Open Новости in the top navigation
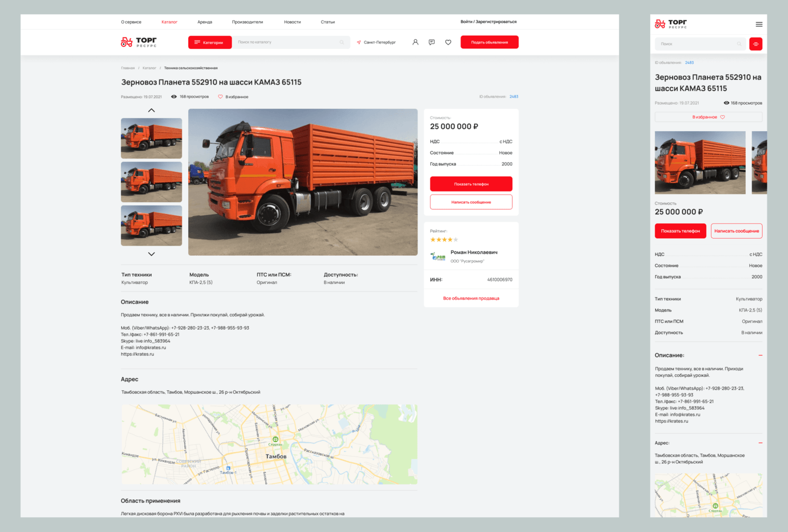 (292, 22)
